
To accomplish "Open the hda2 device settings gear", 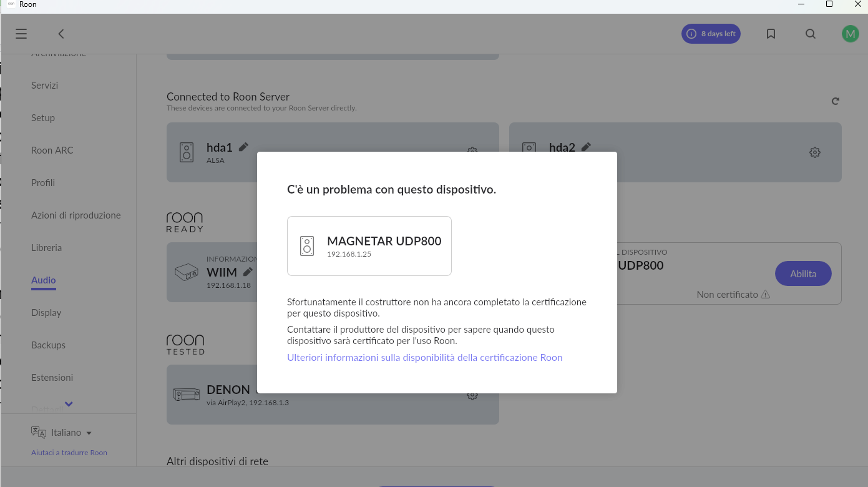I will click(814, 152).
